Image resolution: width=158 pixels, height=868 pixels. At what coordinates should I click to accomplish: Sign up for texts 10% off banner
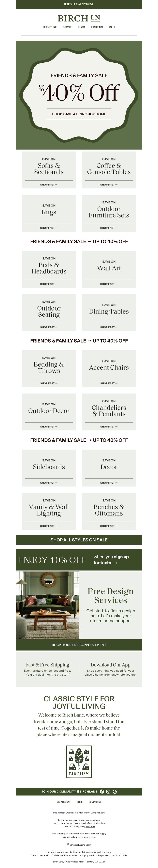[x=79, y=560]
